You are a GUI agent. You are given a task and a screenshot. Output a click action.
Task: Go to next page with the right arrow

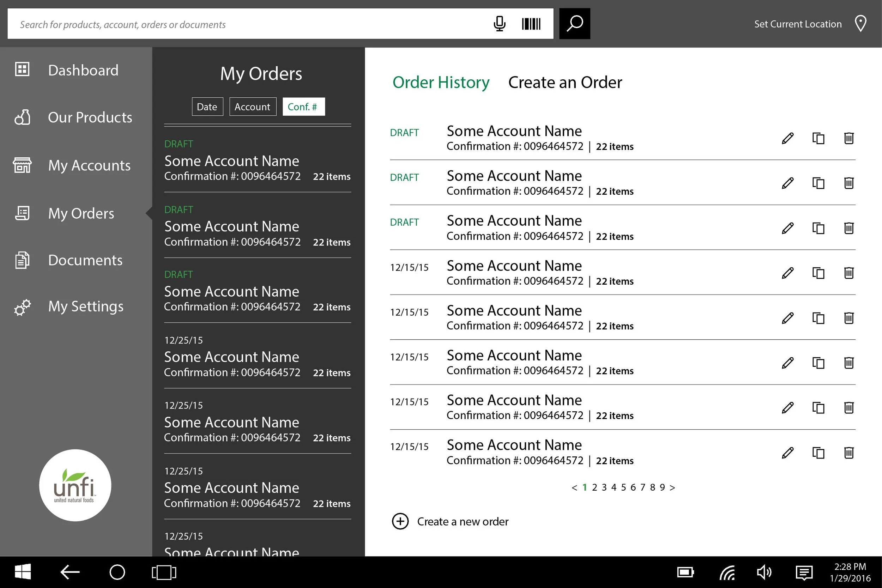(672, 487)
